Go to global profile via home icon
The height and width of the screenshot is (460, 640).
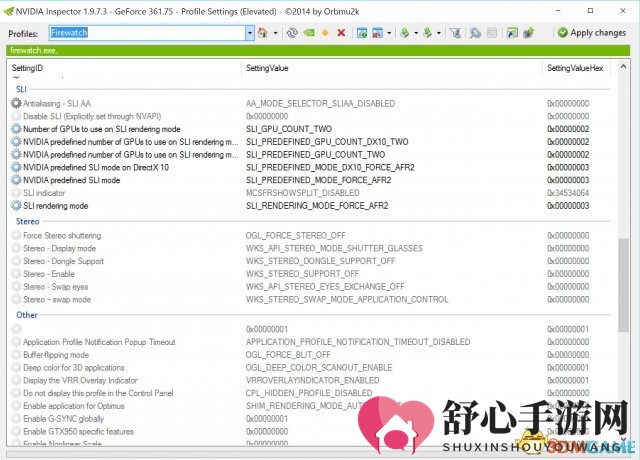coord(263,33)
